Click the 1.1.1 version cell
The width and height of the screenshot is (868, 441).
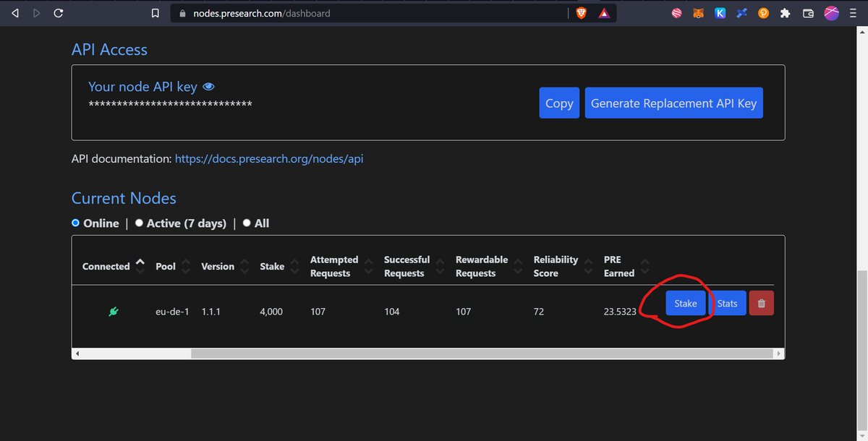coord(210,312)
